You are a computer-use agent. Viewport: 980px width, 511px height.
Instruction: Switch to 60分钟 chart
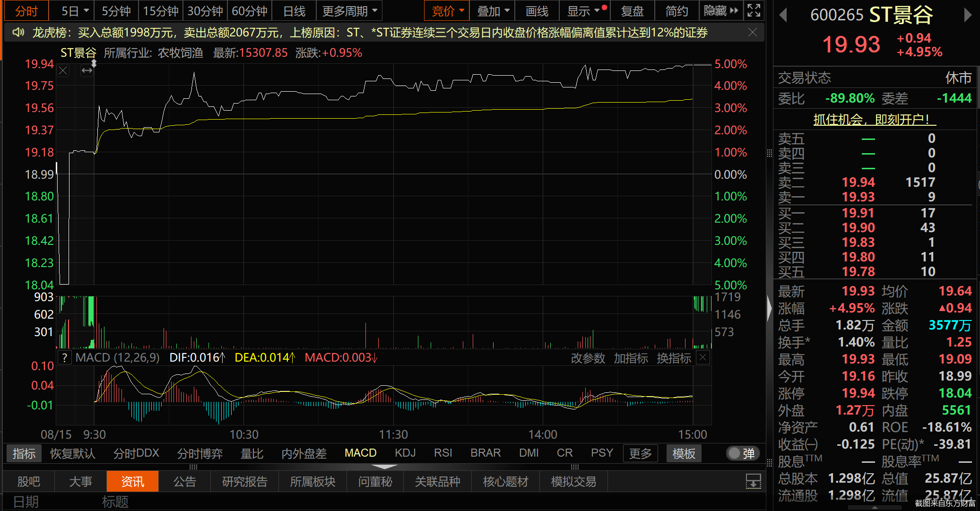(x=250, y=11)
